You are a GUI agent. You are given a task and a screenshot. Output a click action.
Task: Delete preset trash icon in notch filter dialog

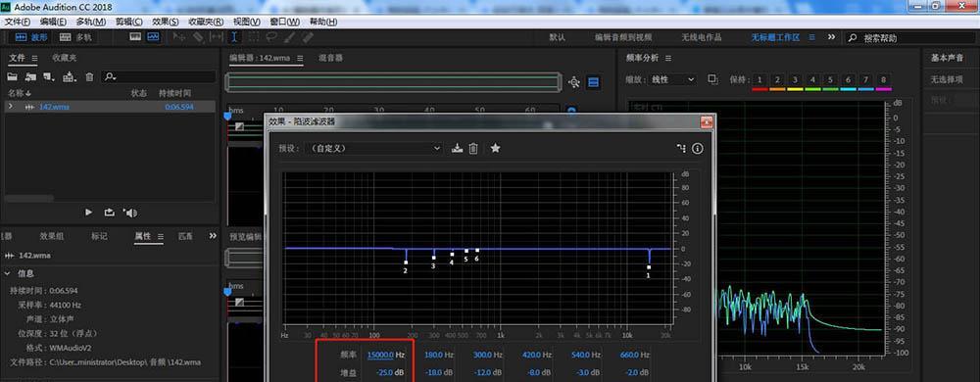(473, 149)
